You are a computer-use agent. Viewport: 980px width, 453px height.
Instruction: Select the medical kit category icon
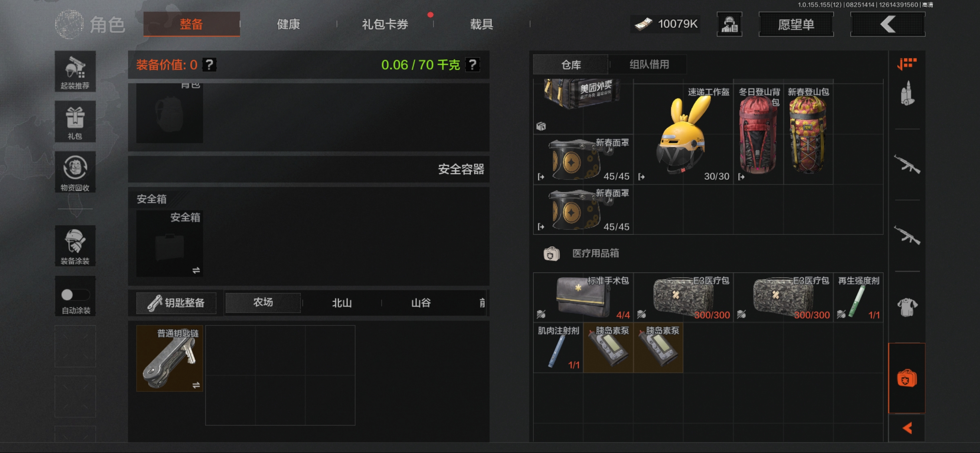(x=906, y=378)
